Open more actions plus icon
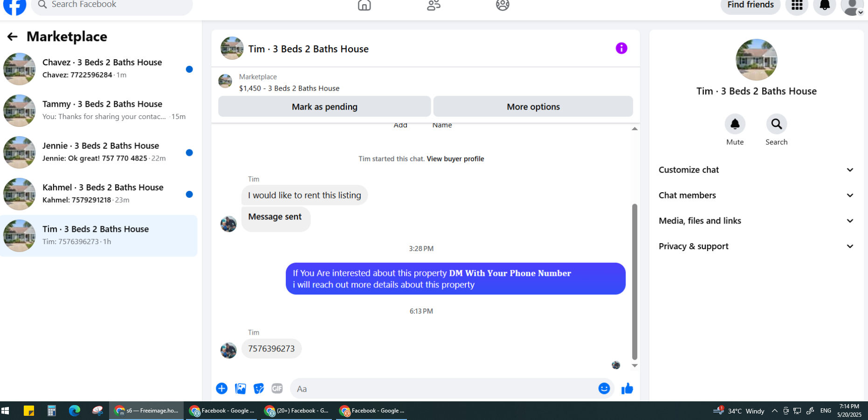The width and height of the screenshot is (868, 420). point(221,388)
